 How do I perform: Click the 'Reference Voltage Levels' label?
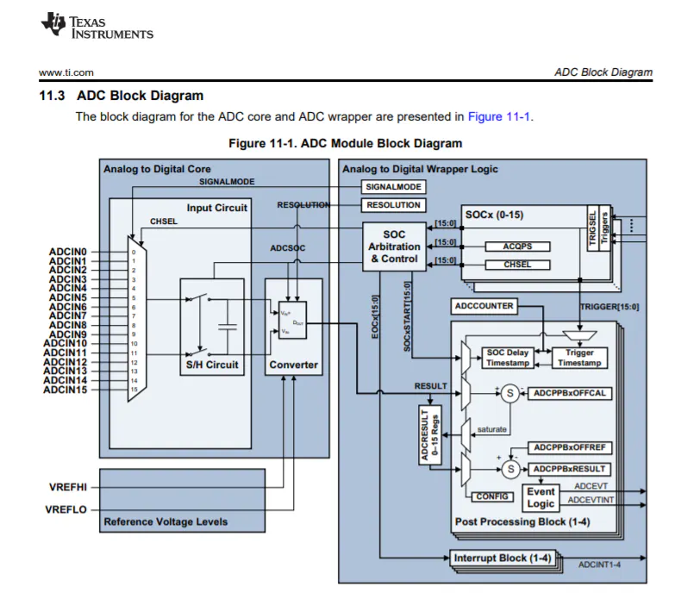pyautogui.click(x=166, y=522)
